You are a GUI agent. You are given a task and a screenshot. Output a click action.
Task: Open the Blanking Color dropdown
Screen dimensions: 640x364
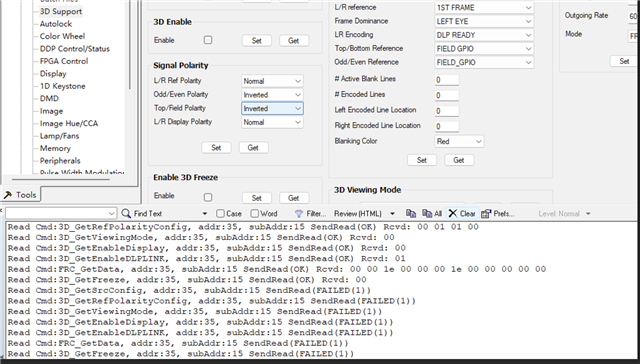click(x=459, y=141)
